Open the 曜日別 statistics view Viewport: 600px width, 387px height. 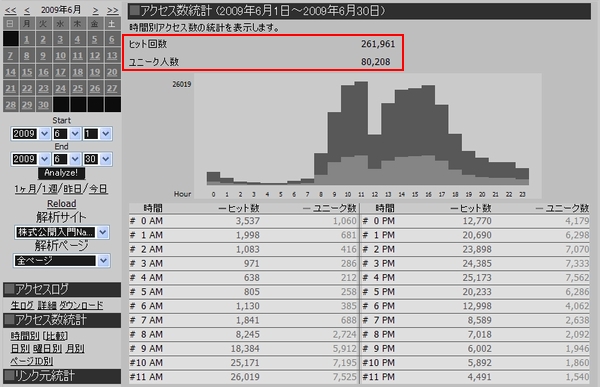[48, 349]
